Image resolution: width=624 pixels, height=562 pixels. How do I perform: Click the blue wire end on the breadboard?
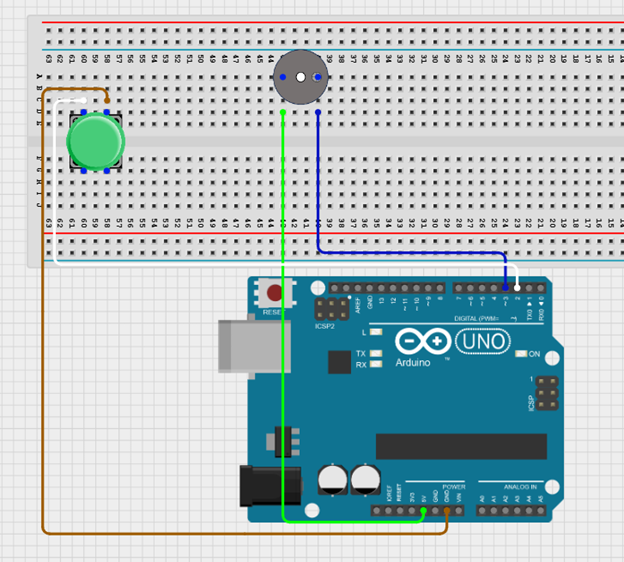[318, 112]
